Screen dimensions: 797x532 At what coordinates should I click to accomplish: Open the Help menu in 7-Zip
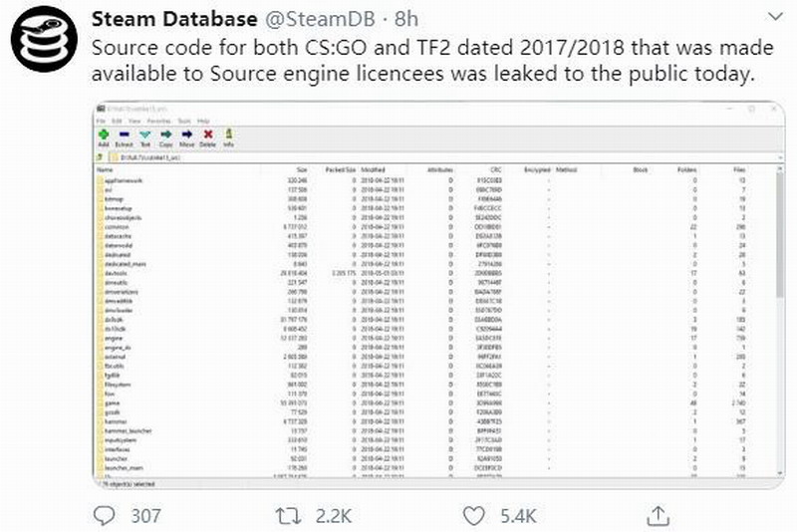point(203,120)
